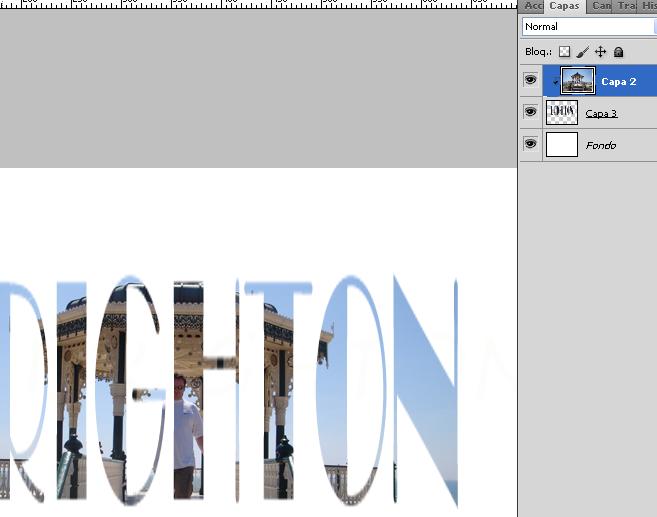
Task: Hide the Fondo background layer
Action: tap(530, 145)
